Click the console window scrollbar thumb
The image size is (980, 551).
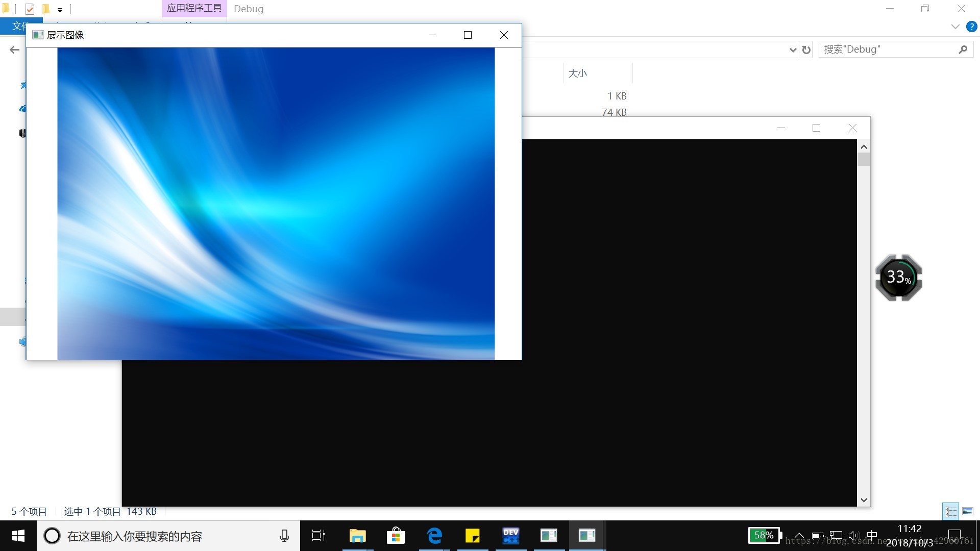pos(864,159)
